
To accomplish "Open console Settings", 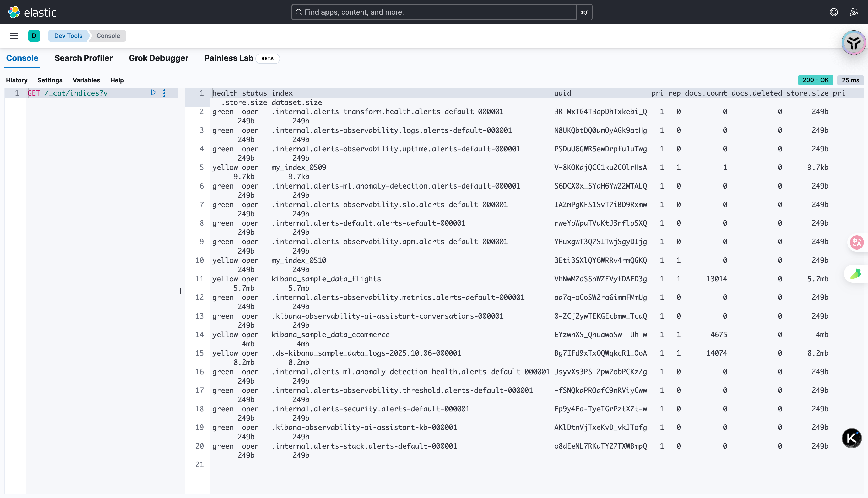I will click(x=50, y=80).
